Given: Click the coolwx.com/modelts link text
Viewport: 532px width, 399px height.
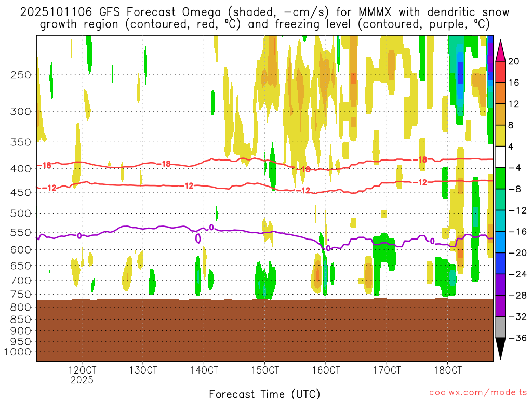Looking at the screenshot, I should (478, 393).
